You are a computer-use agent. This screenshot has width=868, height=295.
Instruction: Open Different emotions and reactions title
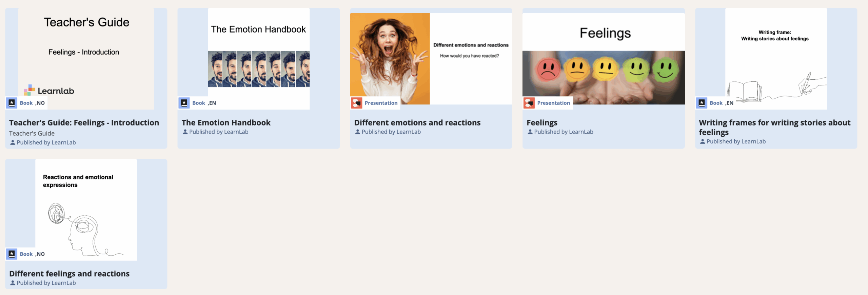click(x=417, y=122)
